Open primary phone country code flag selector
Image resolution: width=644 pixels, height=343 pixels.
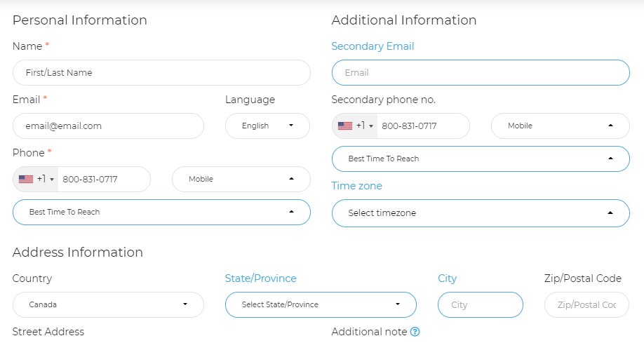click(35, 180)
